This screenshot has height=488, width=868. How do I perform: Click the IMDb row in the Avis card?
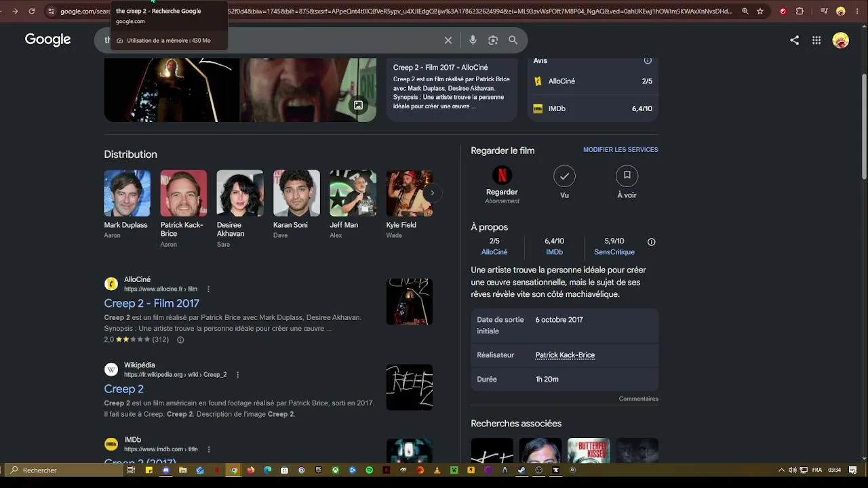(593, 108)
